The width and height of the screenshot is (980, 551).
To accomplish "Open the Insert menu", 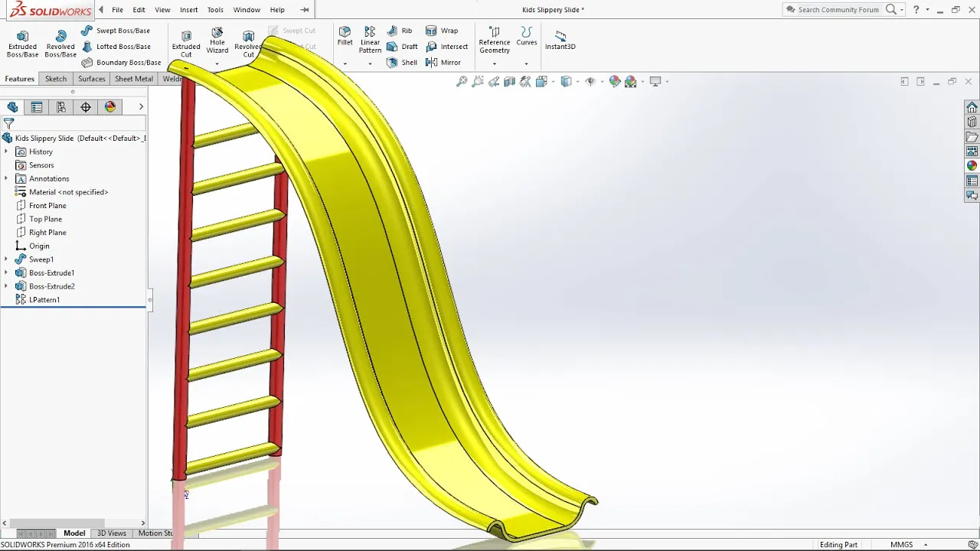I will pyautogui.click(x=188, y=10).
